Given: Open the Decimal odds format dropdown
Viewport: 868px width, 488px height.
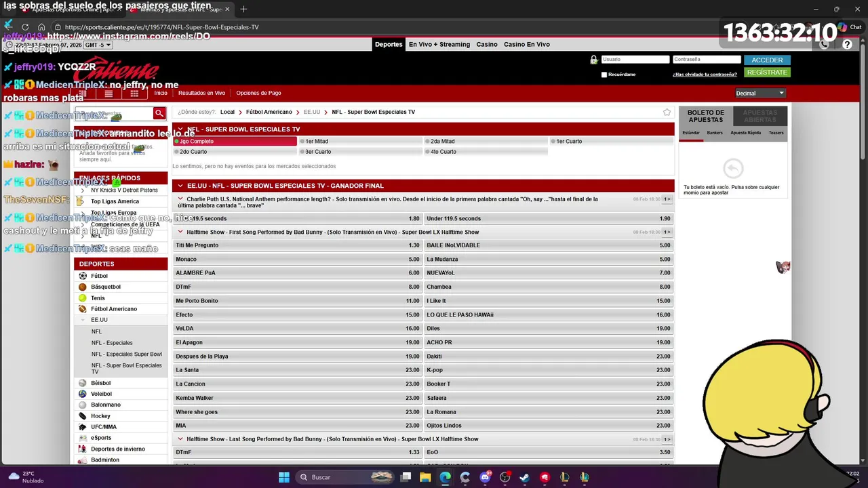Looking at the screenshot, I should [x=760, y=93].
